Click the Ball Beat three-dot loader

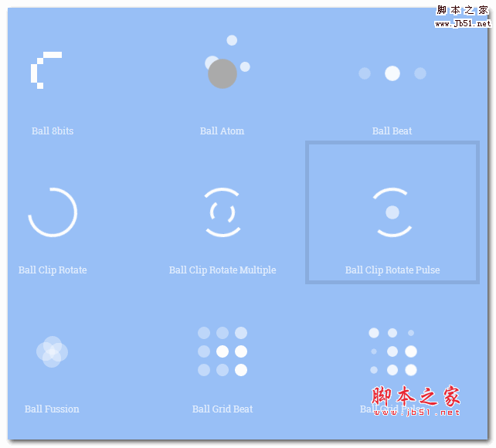coord(392,73)
